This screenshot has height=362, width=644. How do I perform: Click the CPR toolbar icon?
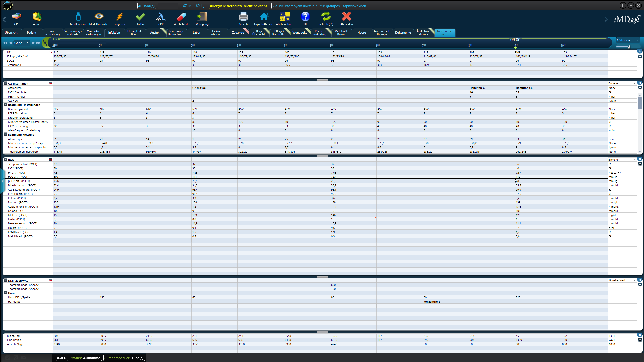point(161,17)
